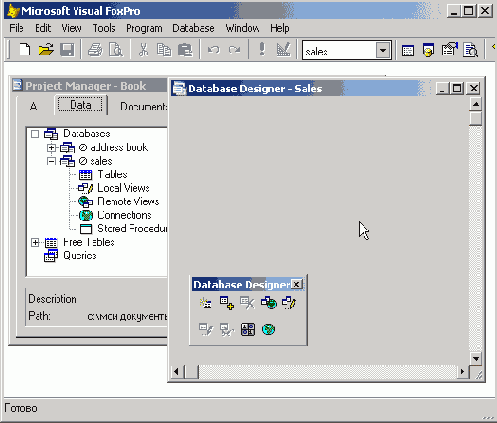
Task: Click the Modify Form toolbar icon
Action: point(284,49)
